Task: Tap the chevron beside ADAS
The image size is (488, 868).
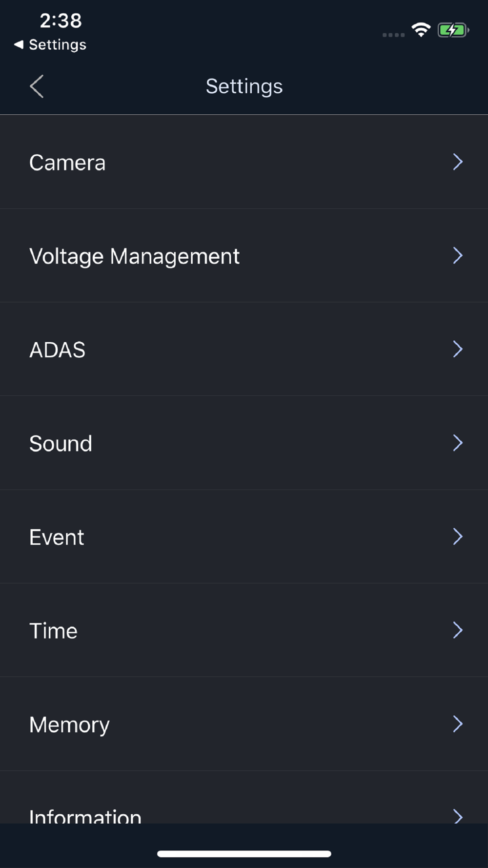Action: click(x=457, y=349)
